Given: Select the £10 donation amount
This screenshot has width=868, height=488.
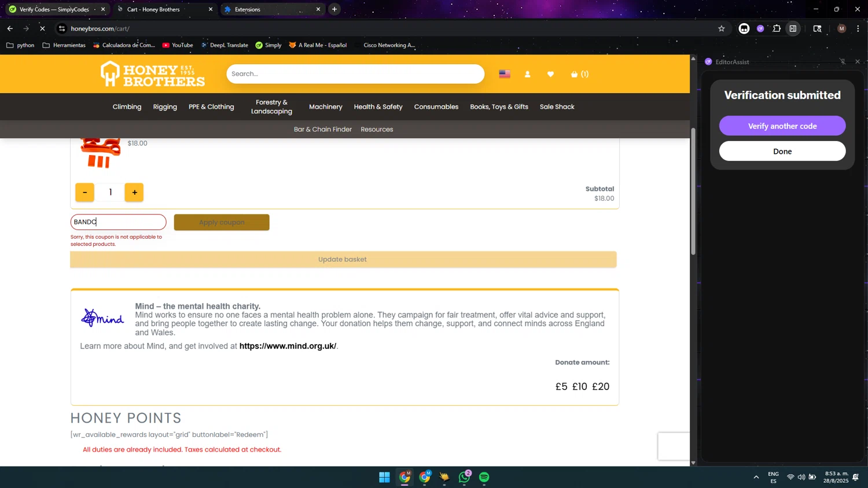Looking at the screenshot, I should click(x=580, y=387).
